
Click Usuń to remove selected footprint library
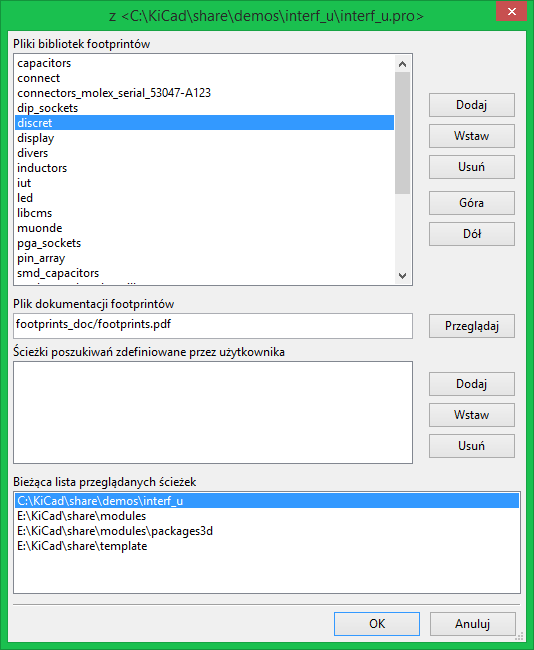[472, 167]
